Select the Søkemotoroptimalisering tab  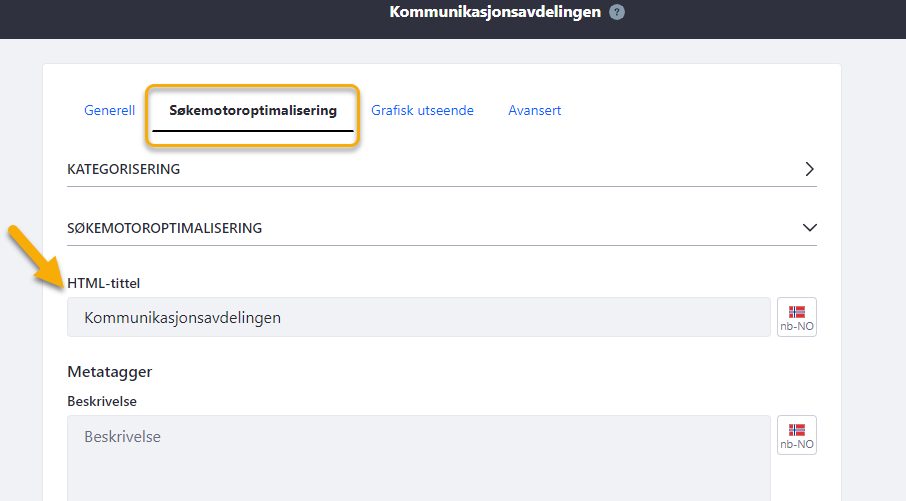tap(253, 110)
